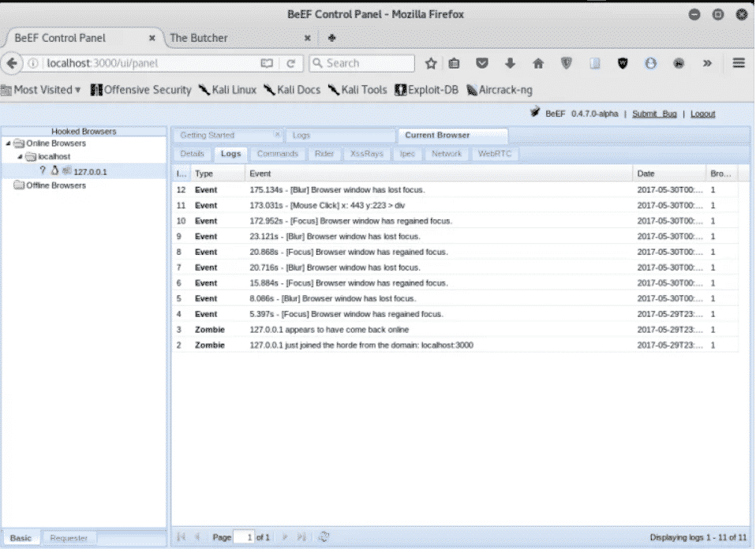Click the Page number field
The image size is (756, 549).
pyautogui.click(x=244, y=537)
